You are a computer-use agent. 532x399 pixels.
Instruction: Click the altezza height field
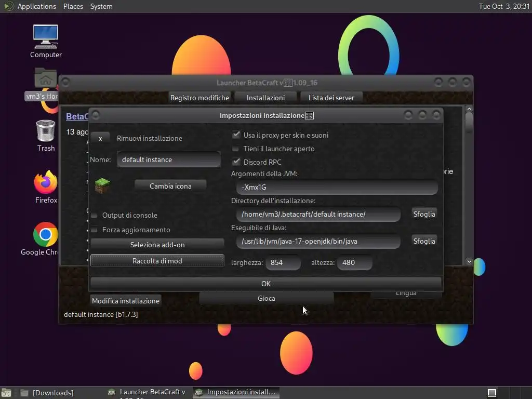click(x=354, y=262)
